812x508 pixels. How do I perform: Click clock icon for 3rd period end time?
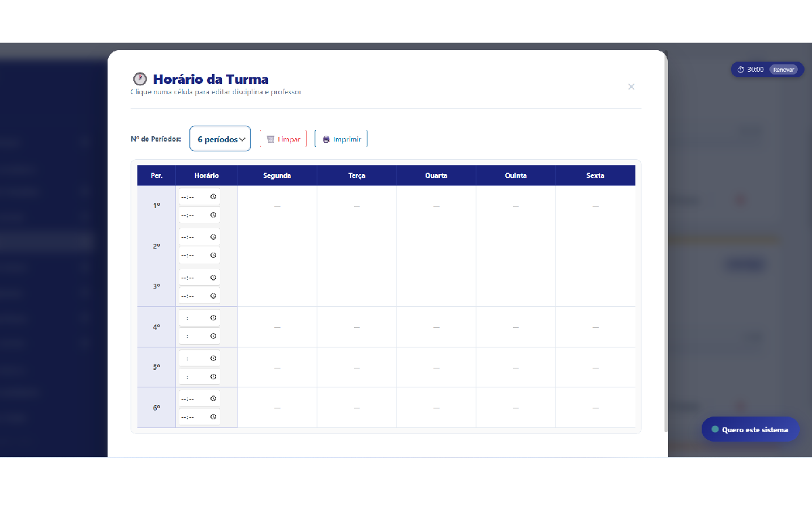213,296
